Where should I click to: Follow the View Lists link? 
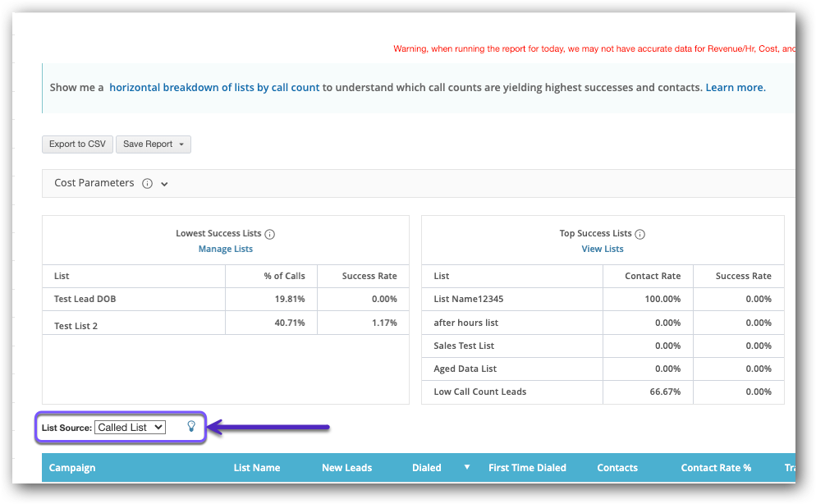click(603, 249)
